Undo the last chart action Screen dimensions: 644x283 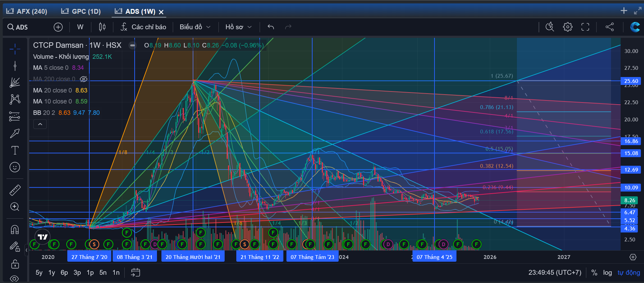coord(271,27)
